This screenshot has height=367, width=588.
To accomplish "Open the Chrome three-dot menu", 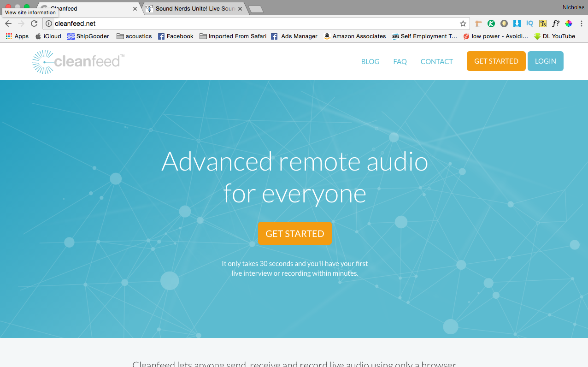I will (x=582, y=23).
